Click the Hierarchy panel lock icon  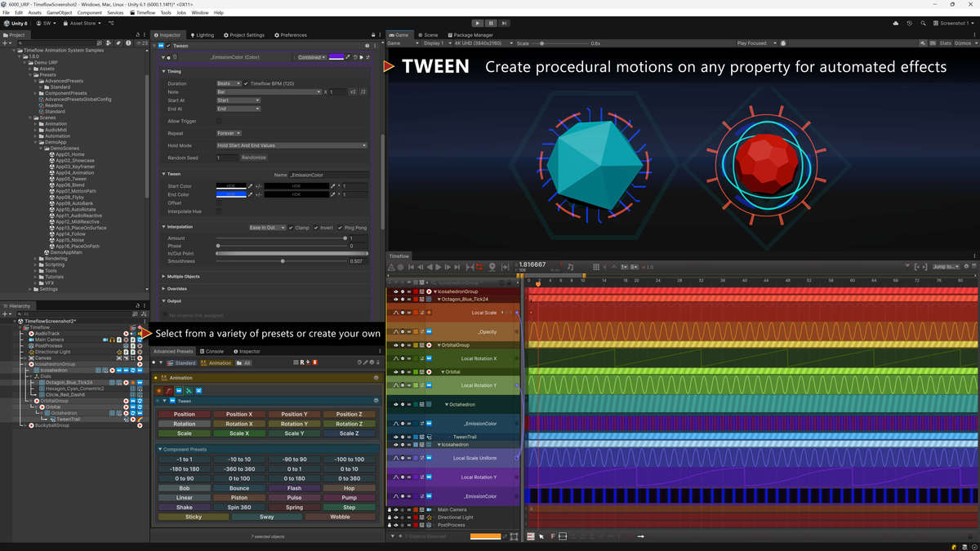[x=137, y=305]
